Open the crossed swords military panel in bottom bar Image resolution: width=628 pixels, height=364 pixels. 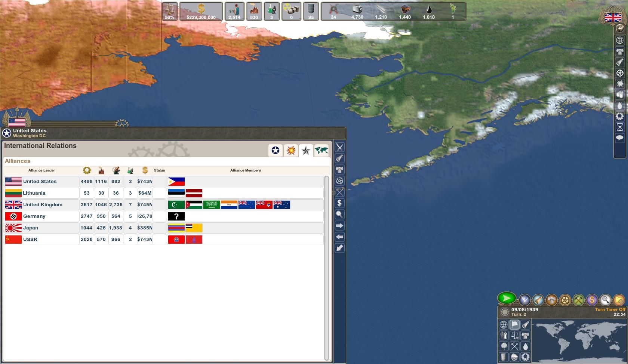click(x=524, y=299)
